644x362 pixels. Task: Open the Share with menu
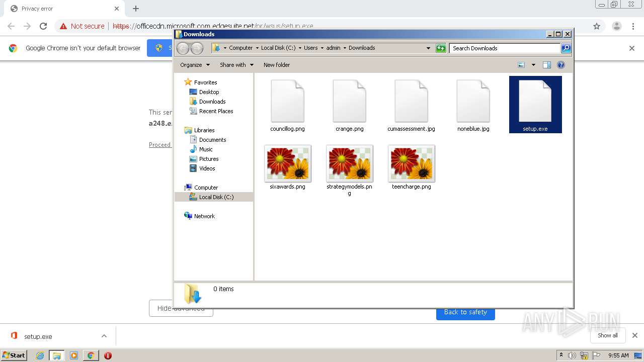click(236, 65)
